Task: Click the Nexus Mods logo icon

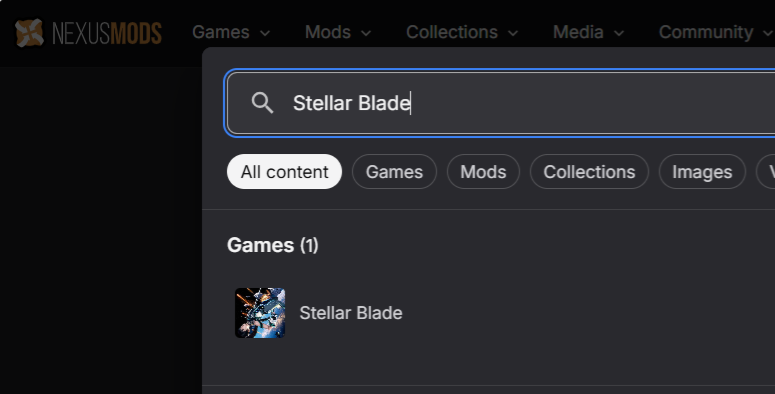Action: point(29,33)
